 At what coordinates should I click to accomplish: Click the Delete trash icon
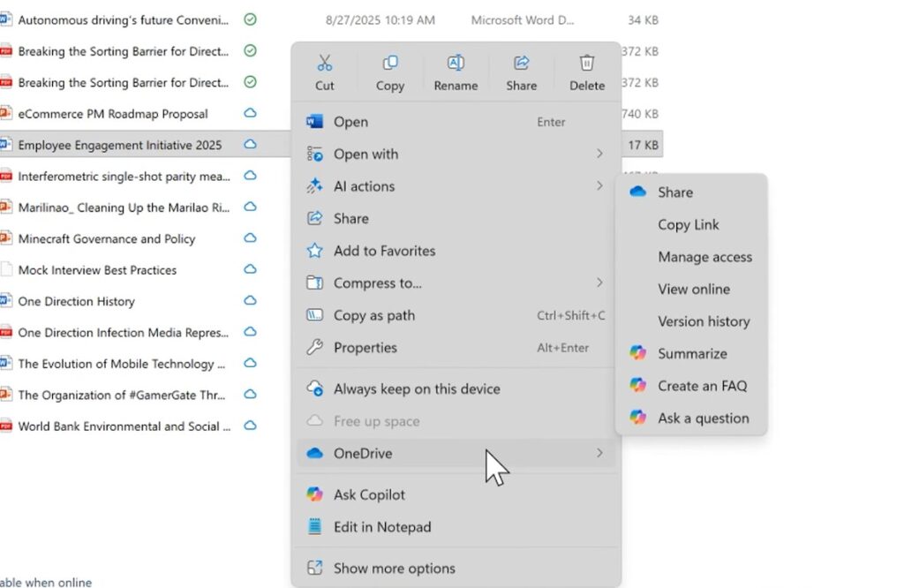point(586,63)
